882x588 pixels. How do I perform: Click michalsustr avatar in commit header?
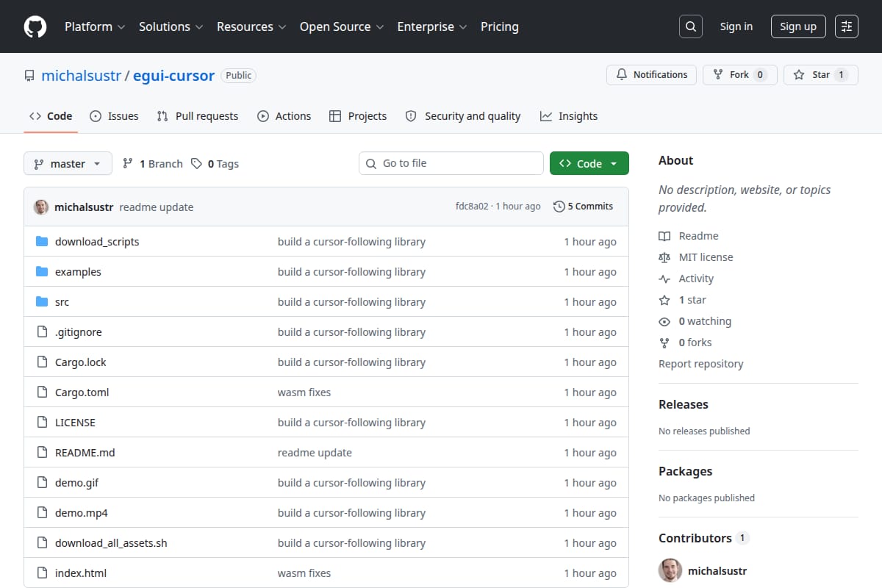[x=41, y=207]
